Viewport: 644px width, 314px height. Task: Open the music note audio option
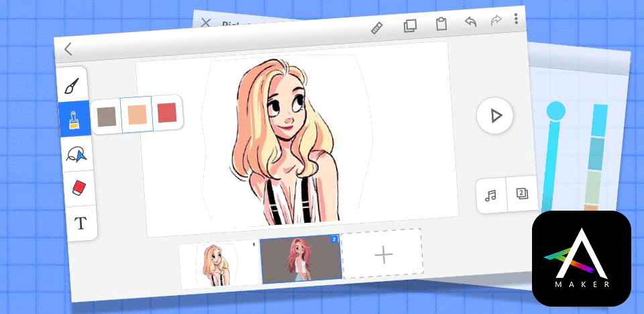pos(490,196)
